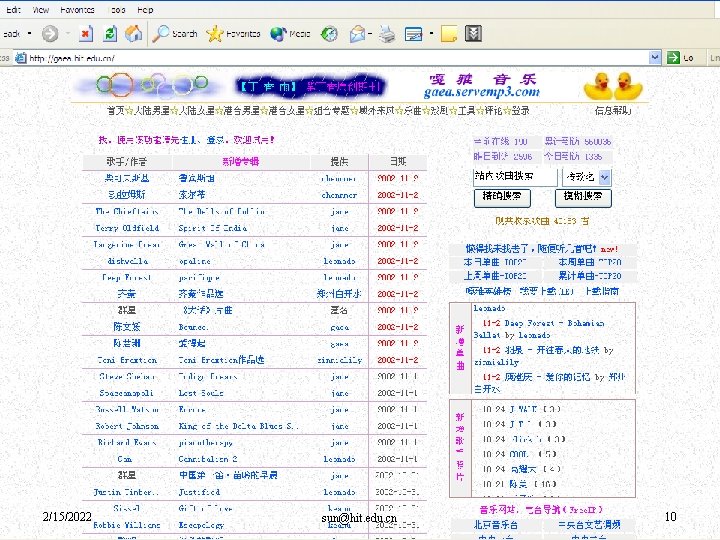Viewport: 720px width, 540px height.
Task: Click 'Terry Oldfield' artist link
Action: [127, 228]
